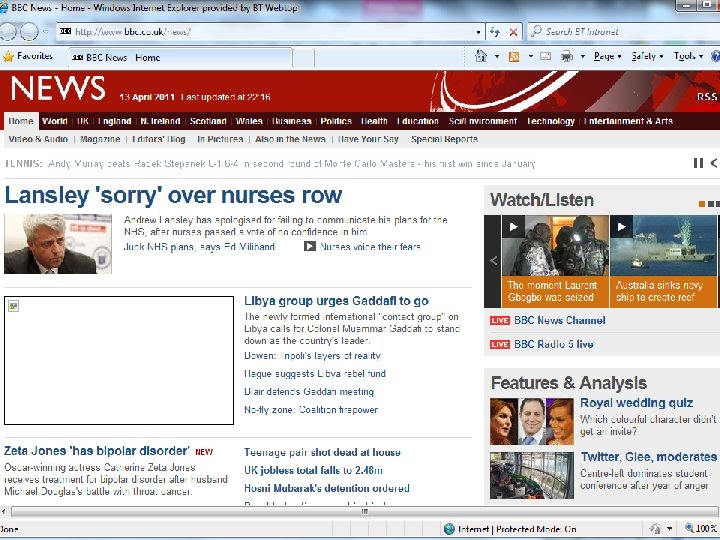This screenshot has height=540, width=720.
Task: Open the Safety menu dropdown
Action: coord(647,56)
